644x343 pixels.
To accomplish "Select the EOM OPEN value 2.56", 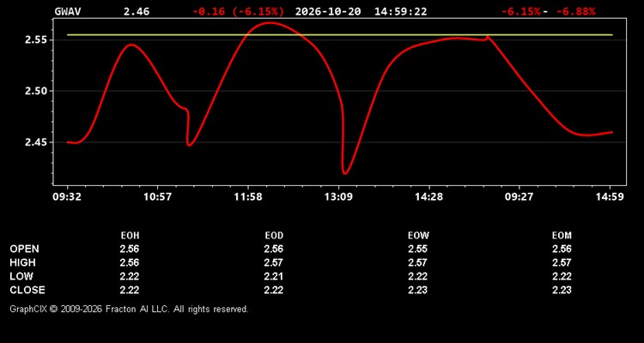I will 562,249.
